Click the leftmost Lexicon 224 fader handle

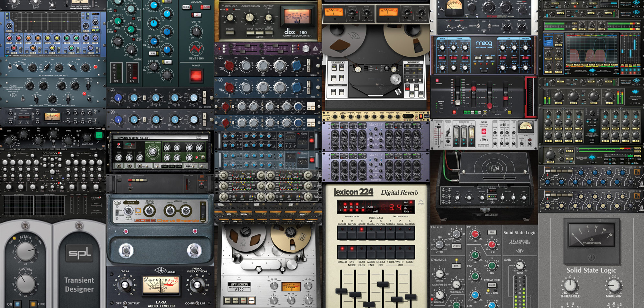341,291
